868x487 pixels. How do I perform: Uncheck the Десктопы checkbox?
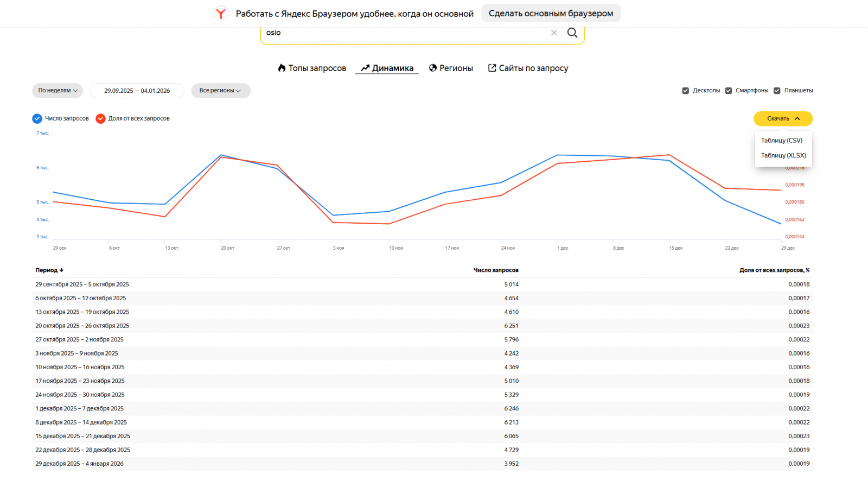[686, 91]
